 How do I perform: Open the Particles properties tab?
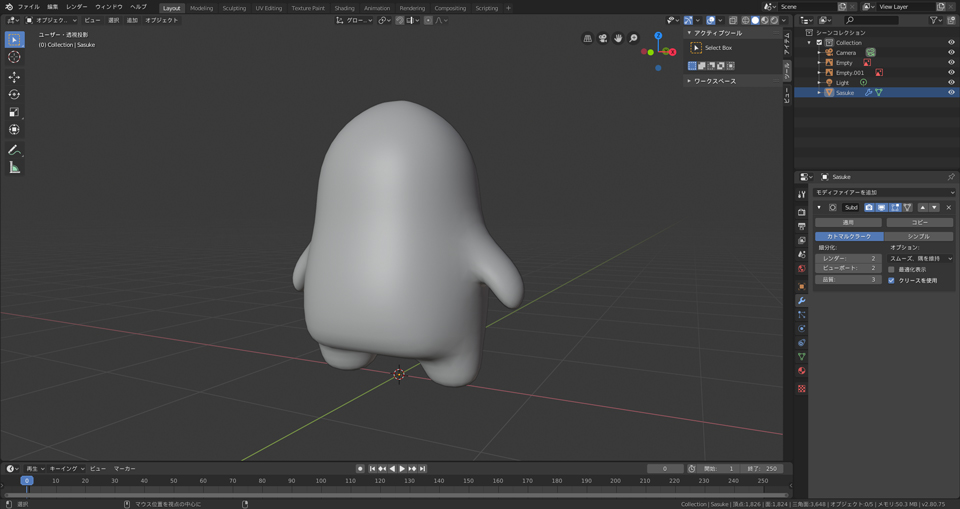click(x=801, y=314)
